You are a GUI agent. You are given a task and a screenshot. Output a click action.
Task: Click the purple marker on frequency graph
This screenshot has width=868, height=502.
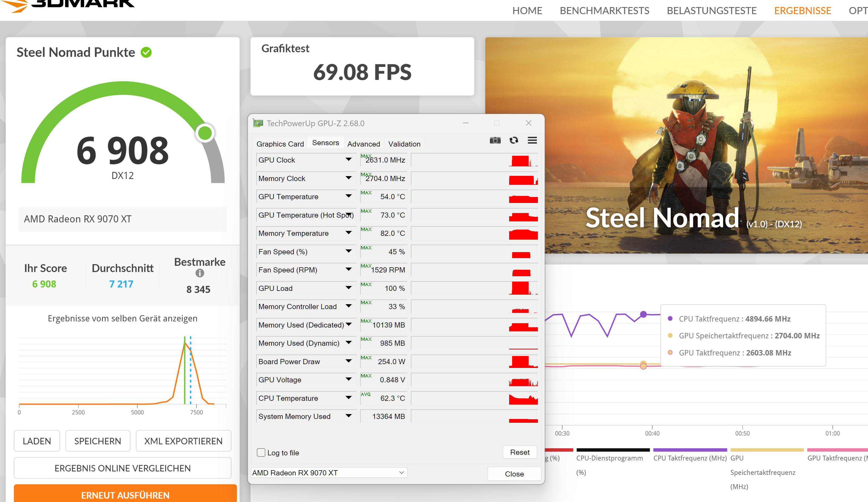click(643, 314)
